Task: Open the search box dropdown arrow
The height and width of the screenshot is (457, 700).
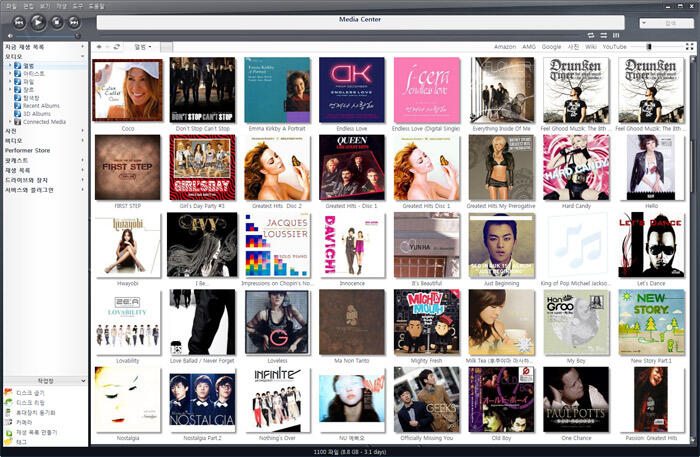Action: [644, 23]
